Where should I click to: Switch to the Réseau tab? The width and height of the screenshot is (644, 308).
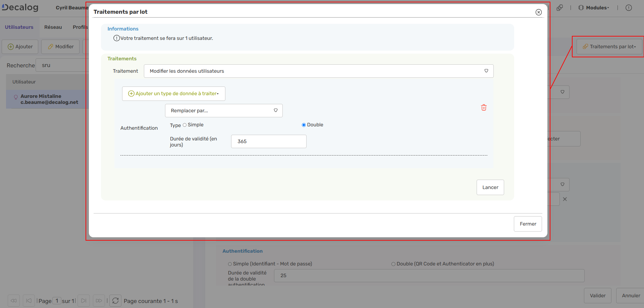(53, 27)
